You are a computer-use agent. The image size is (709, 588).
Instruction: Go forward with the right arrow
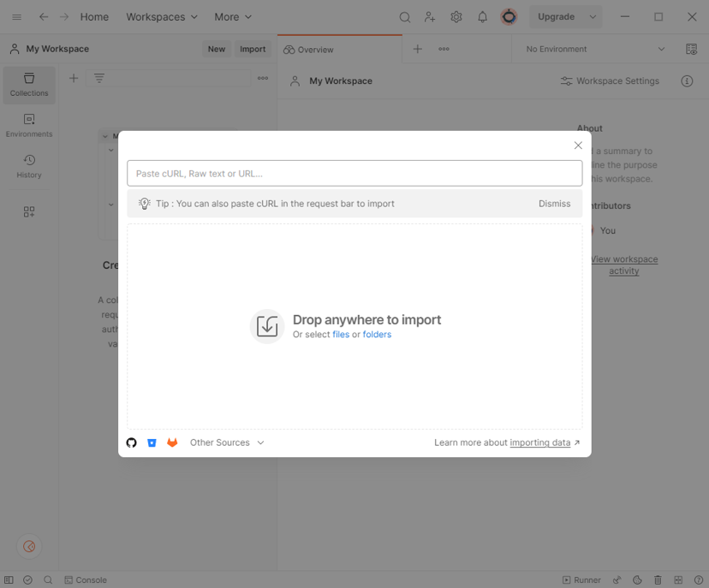tap(64, 17)
